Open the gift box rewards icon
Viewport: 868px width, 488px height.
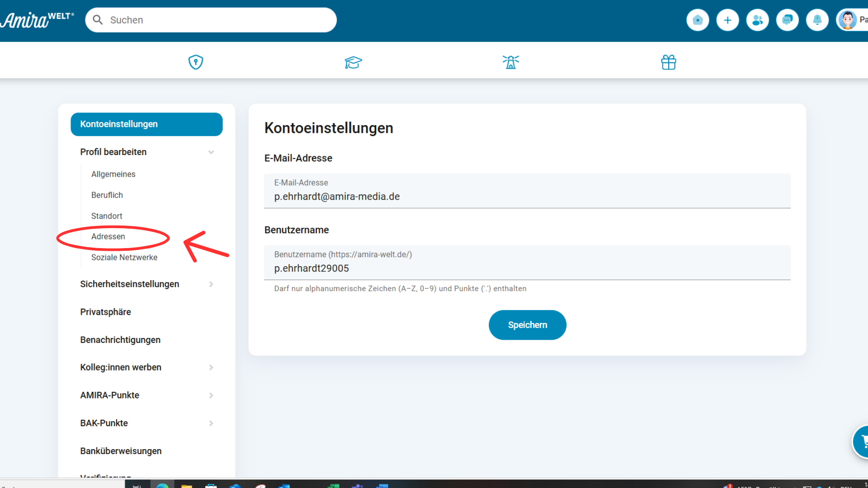[x=668, y=62]
